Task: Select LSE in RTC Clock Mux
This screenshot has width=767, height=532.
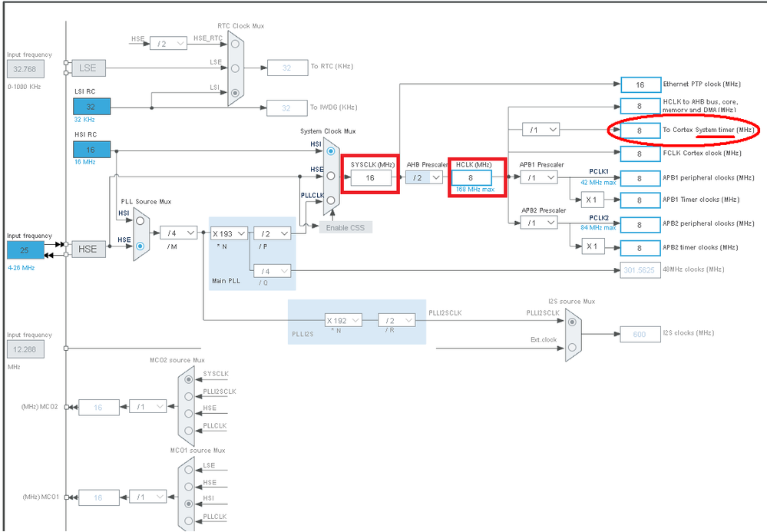Action: click(235, 68)
